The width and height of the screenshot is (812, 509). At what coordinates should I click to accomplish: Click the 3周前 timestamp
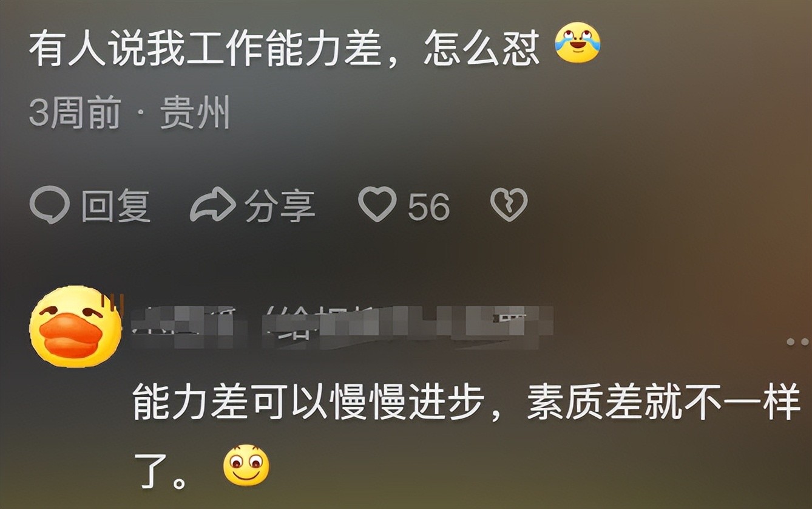pos(74,113)
